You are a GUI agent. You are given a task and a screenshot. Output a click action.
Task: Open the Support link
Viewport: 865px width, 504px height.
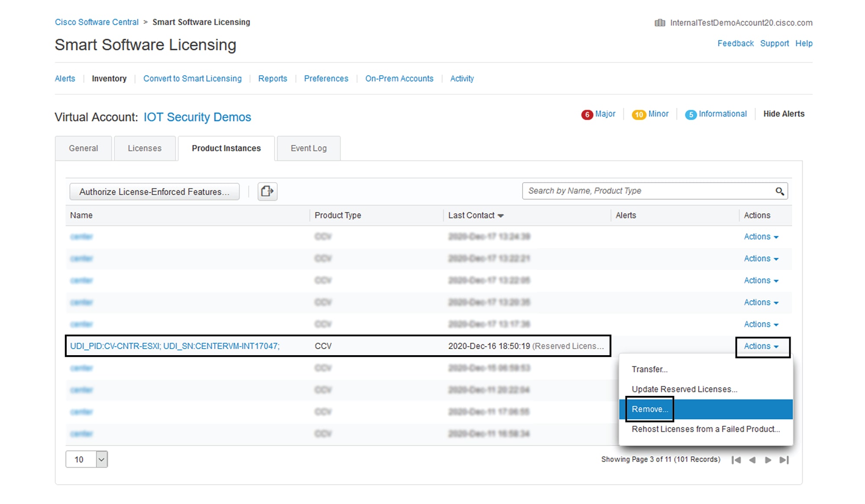[775, 43]
